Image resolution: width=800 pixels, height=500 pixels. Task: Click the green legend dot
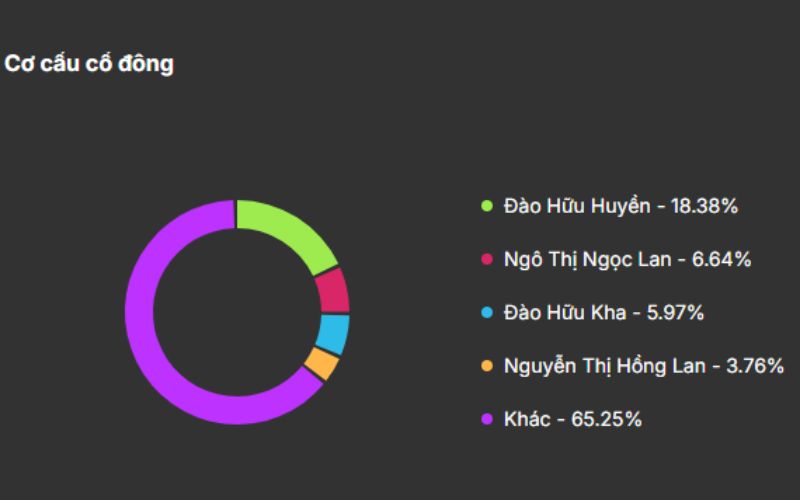[x=487, y=207]
